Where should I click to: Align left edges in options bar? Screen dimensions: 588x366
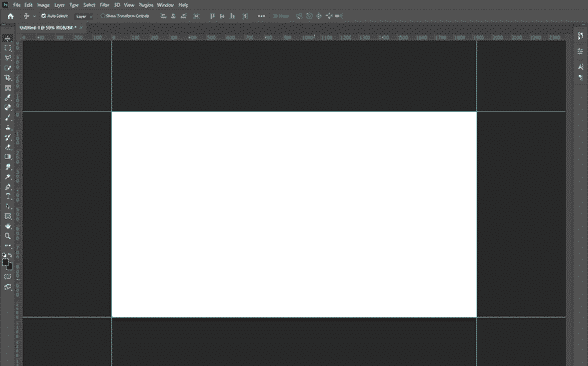click(163, 16)
